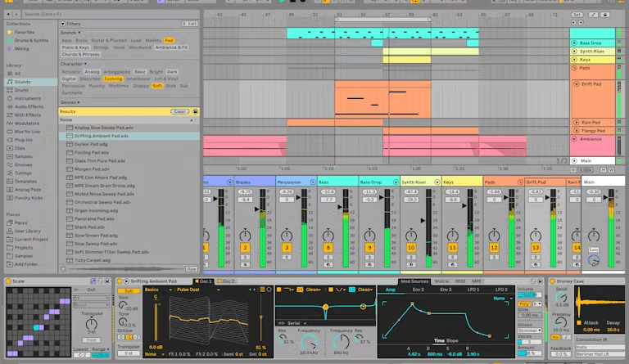This screenshot has height=364, width=629.
Task: Toggle the track 12 activator button
Action: (494, 247)
